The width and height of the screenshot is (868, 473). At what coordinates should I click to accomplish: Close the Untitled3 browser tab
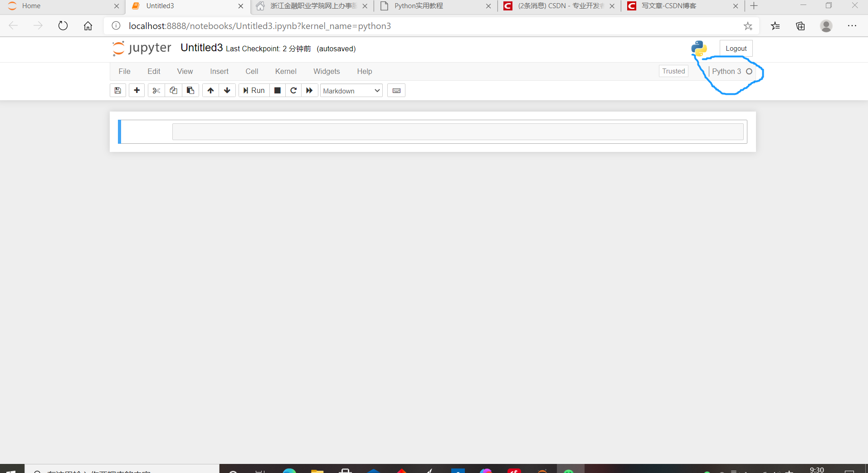coord(241,6)
